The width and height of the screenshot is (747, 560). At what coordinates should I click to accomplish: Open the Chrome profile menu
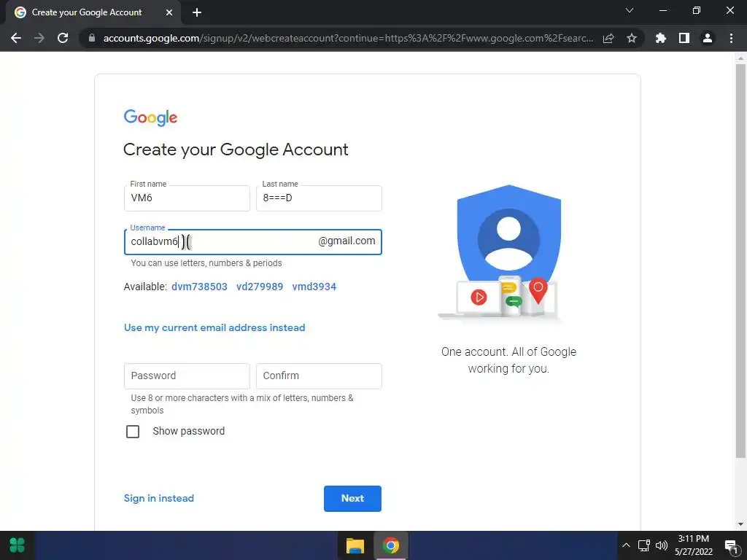pos(708,38)
